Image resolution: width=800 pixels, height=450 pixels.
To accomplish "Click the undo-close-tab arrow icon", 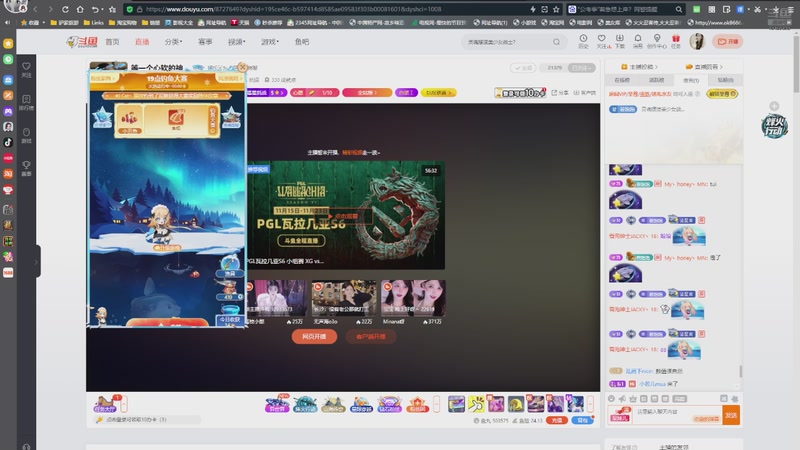I will point(95,9).
